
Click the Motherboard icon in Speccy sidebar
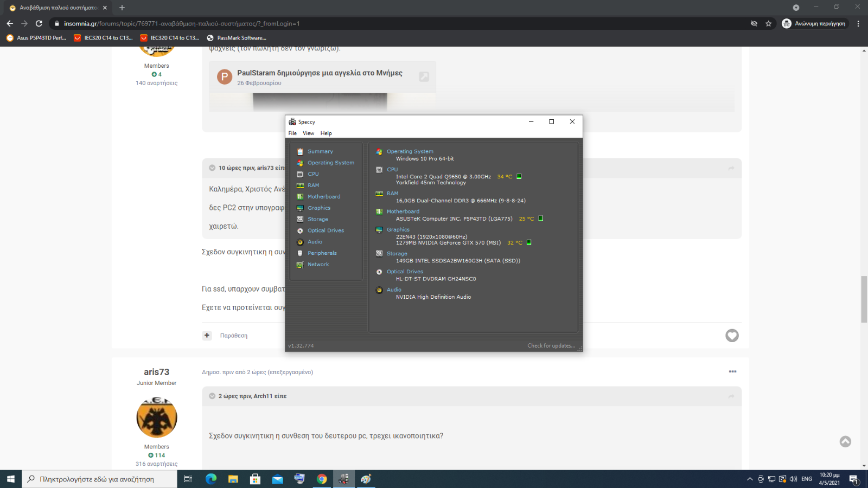(x=300, y=197)
